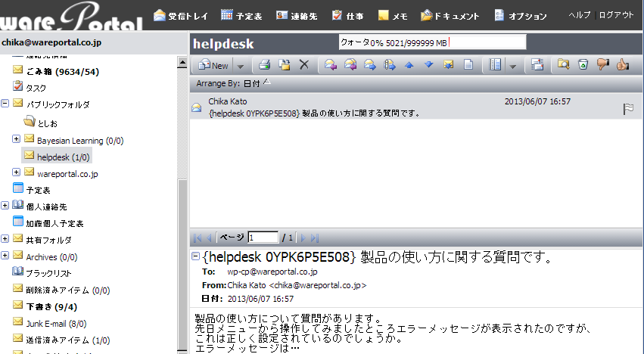Viewport: 644px width, 354px height.
Task: Select the 送信済みアイテム (1/0) folder
Action: pyautogui.click(x=68, y=340)
